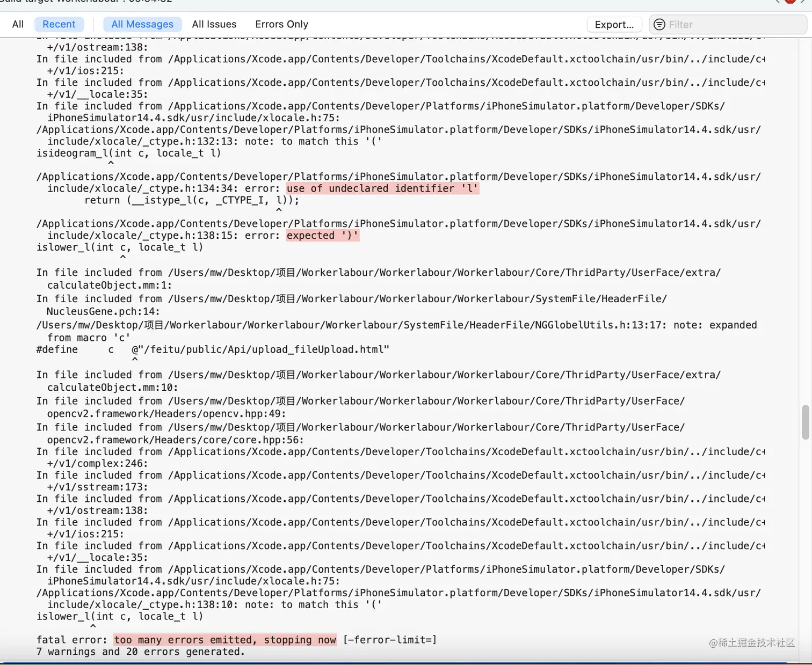Enable the "Errors Only" filter
This screenshot has height=665, width=812.
pyautogui.click(x=281, y=24)
